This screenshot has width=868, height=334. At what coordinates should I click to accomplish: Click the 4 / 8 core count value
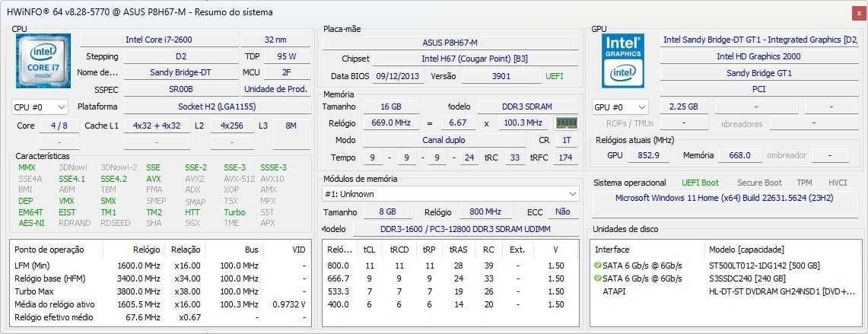[59, 126]
